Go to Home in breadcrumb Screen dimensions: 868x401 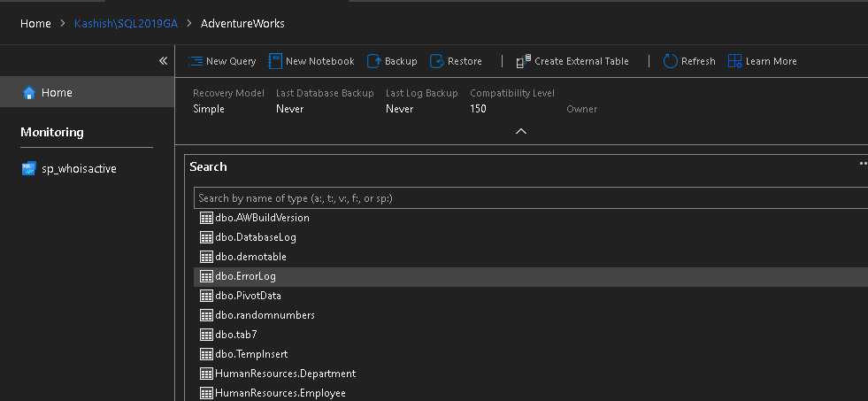pyautogui.click(x=35, y=23)
